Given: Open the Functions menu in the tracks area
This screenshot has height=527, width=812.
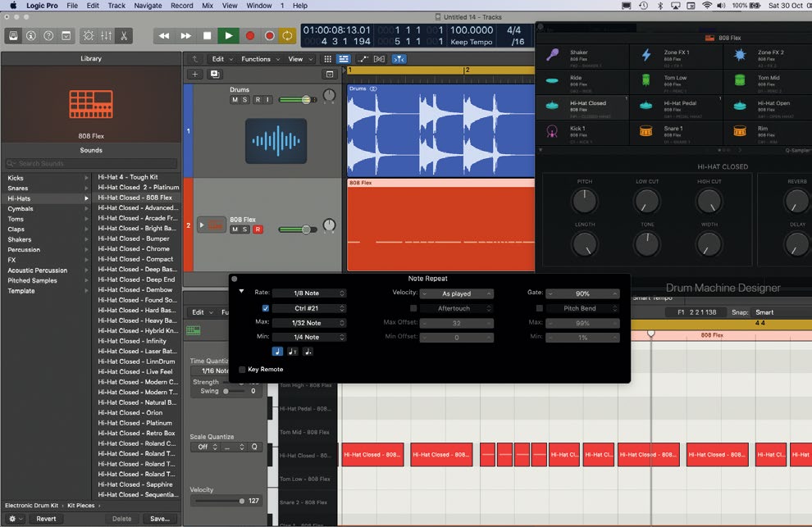Looking at the screenshot, I should pyautogui.click(x=260, y=59).
